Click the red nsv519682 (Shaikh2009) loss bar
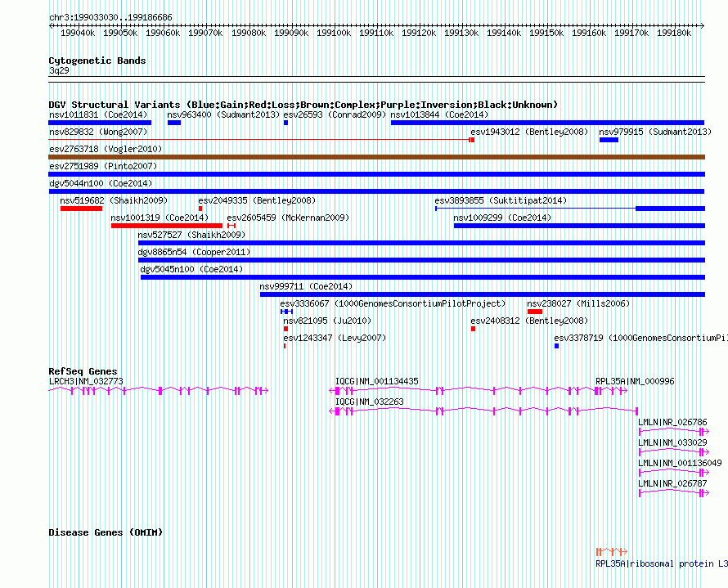The image size is (728, 588). click(81, 209)
